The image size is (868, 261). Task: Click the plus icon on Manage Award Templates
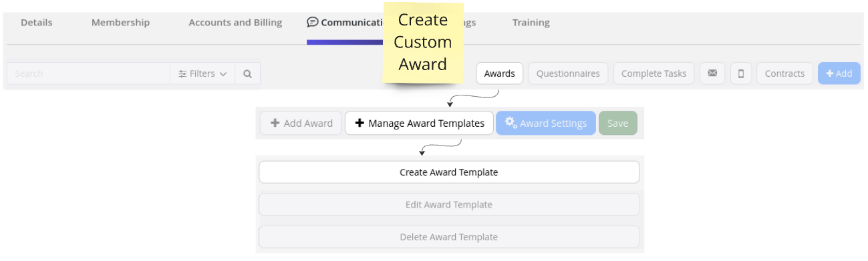[x=359, y=123]
